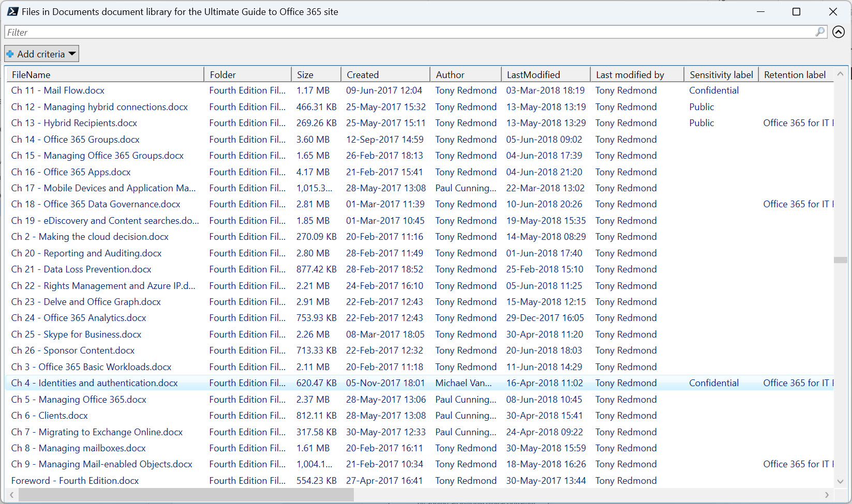
Task: Click the PowerShell icon in the title bar
Action: point(12,11)
